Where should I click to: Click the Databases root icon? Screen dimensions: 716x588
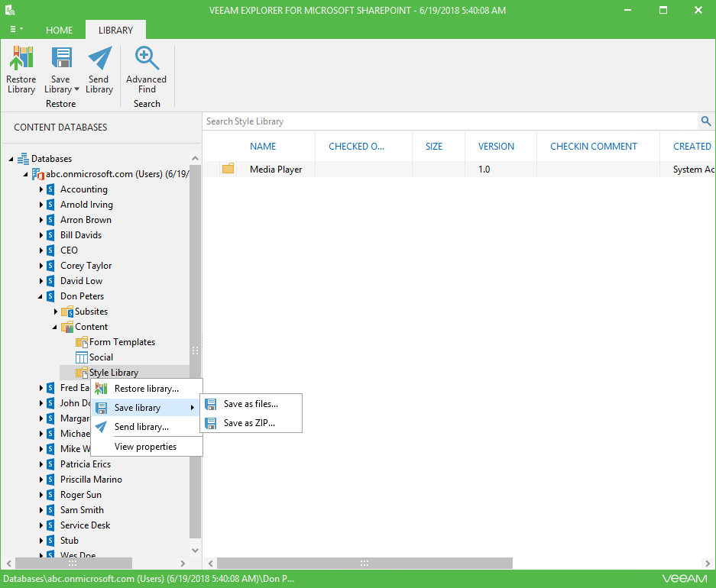point(23,159)
